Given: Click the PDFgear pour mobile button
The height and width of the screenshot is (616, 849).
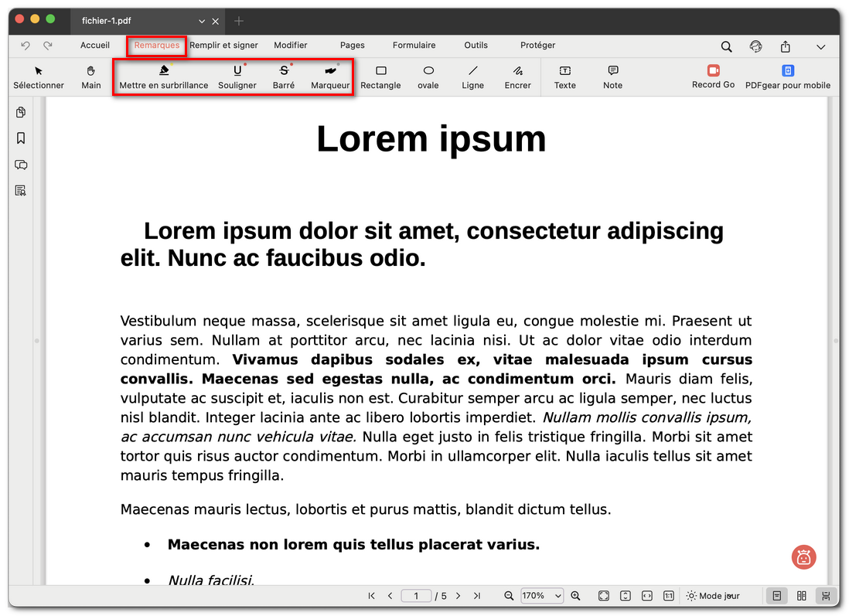Looking at the screenshot, I should 788,77.
